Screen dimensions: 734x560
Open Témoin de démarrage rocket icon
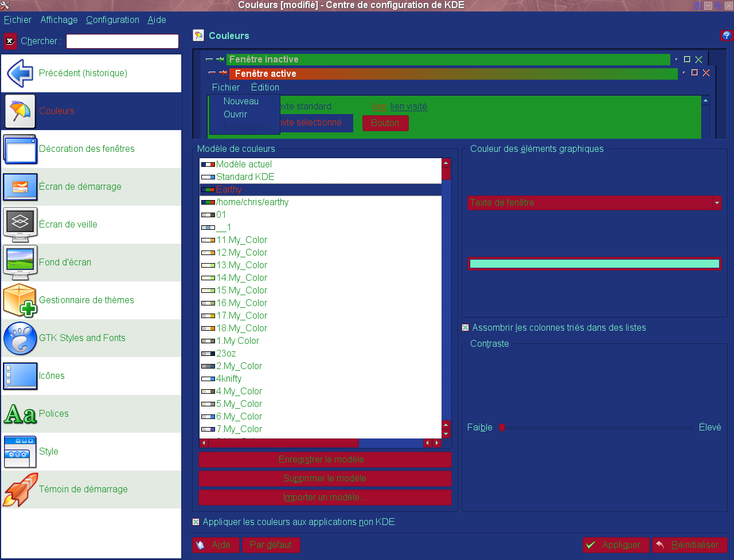(x=20, y=489)
